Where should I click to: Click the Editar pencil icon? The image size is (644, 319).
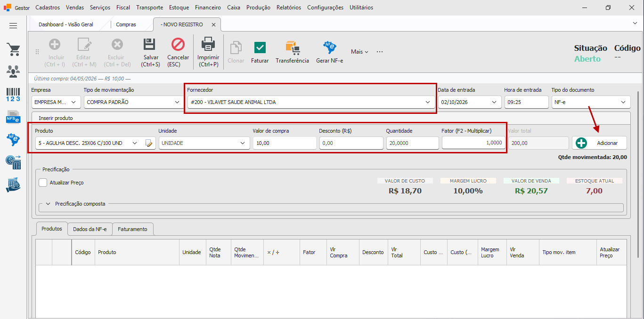point(85,44)
